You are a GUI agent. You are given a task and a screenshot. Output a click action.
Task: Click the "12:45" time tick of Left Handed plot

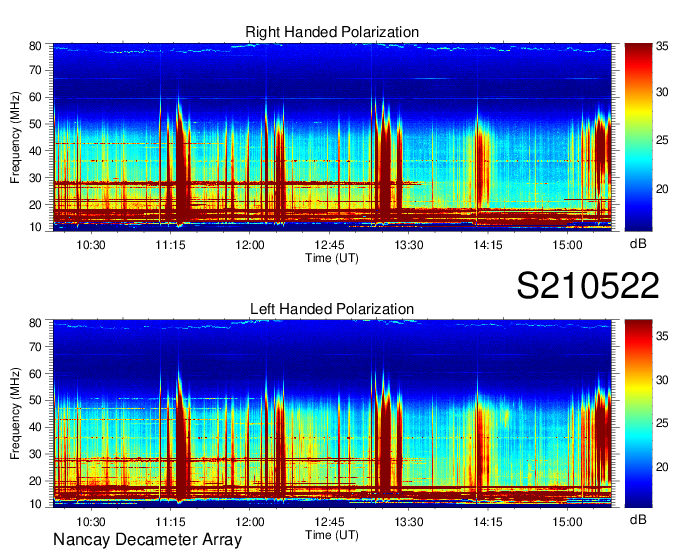coord(329,522)
